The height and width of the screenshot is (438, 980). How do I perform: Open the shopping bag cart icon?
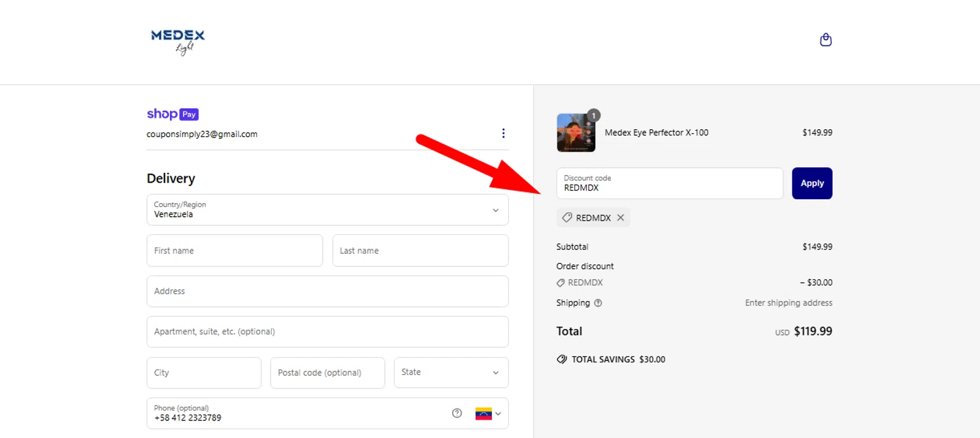(x=826, y=40)
